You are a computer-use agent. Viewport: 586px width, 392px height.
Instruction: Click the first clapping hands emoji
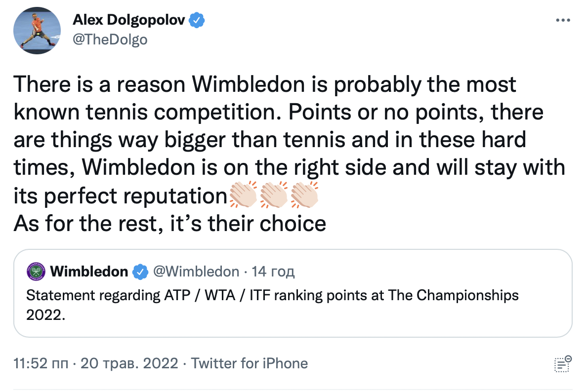pyautogui.click(x=244, y=196)
